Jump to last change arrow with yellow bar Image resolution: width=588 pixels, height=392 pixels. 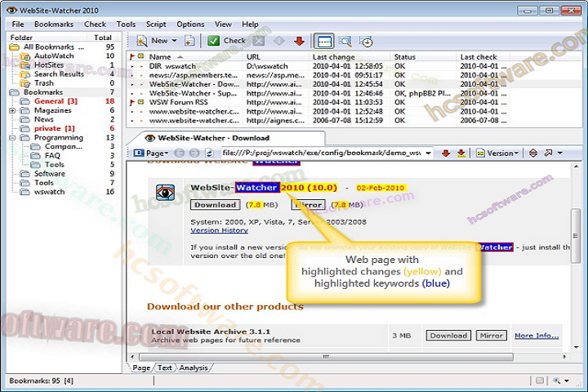coord(461,153)
